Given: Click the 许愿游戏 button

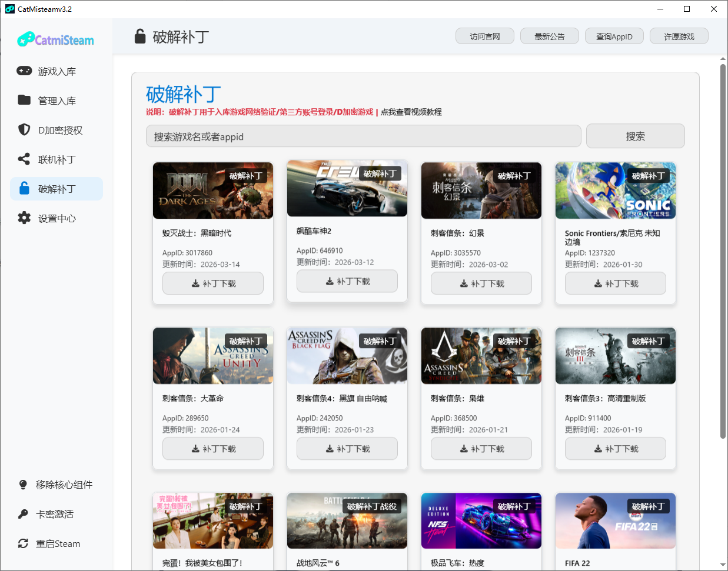Looking at the screenshot, I should 679,36.
